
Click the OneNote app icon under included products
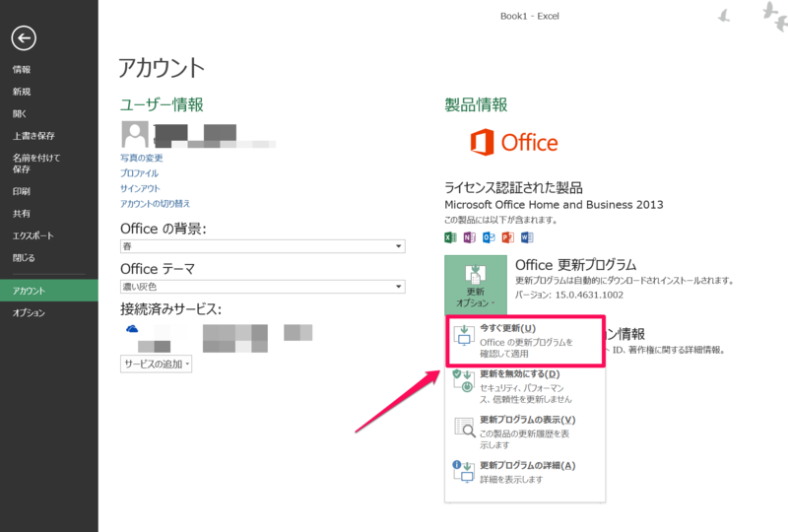click(470, 237)
